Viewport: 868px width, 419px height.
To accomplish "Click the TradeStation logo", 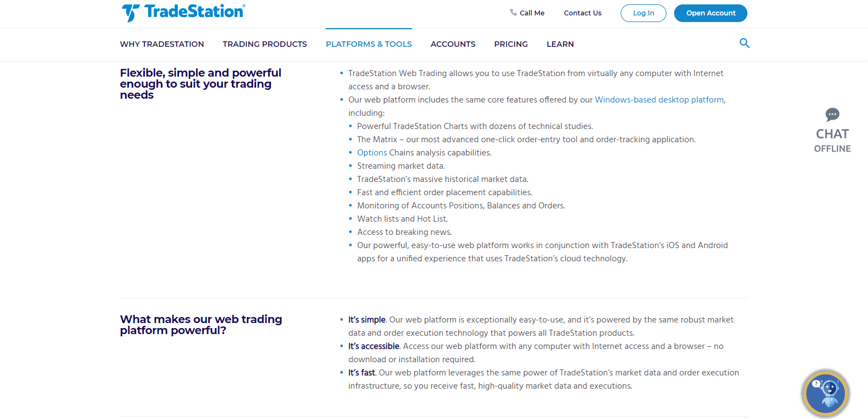I will coord(183,12).
